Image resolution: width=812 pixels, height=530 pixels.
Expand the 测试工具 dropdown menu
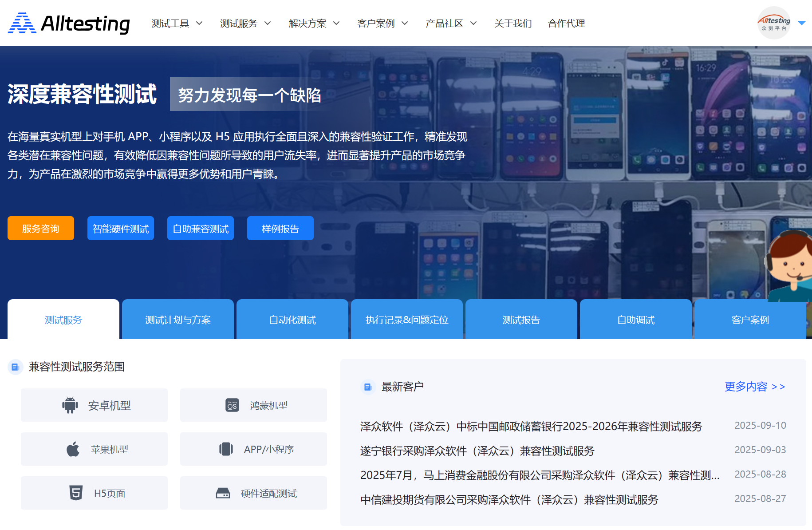(x=177, y=23)
